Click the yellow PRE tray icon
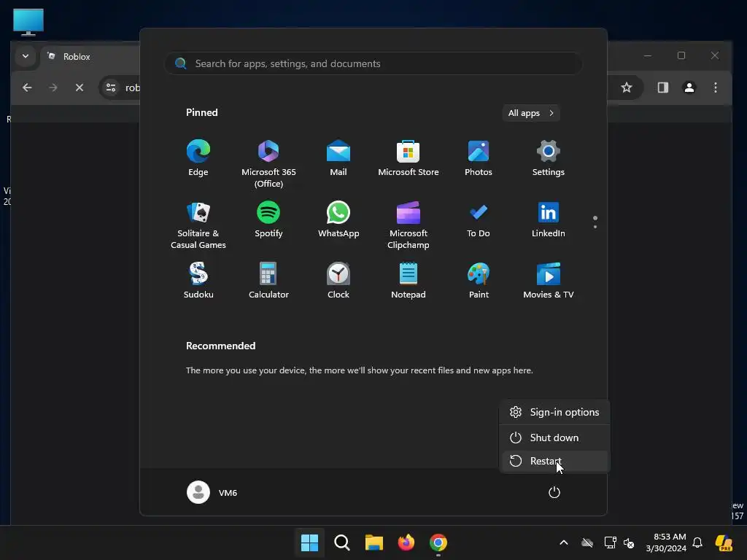 [724, 542]
